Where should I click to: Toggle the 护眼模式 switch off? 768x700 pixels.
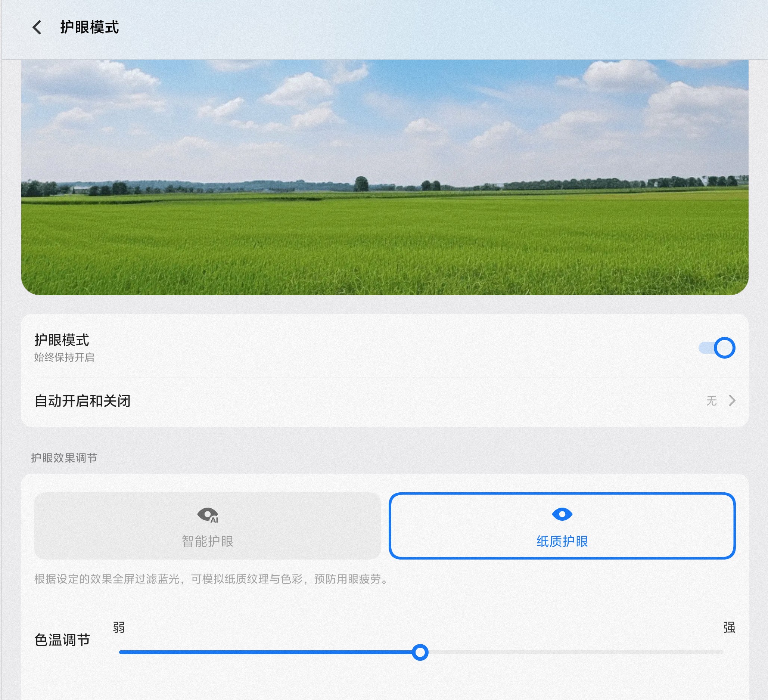click(716, 347)
